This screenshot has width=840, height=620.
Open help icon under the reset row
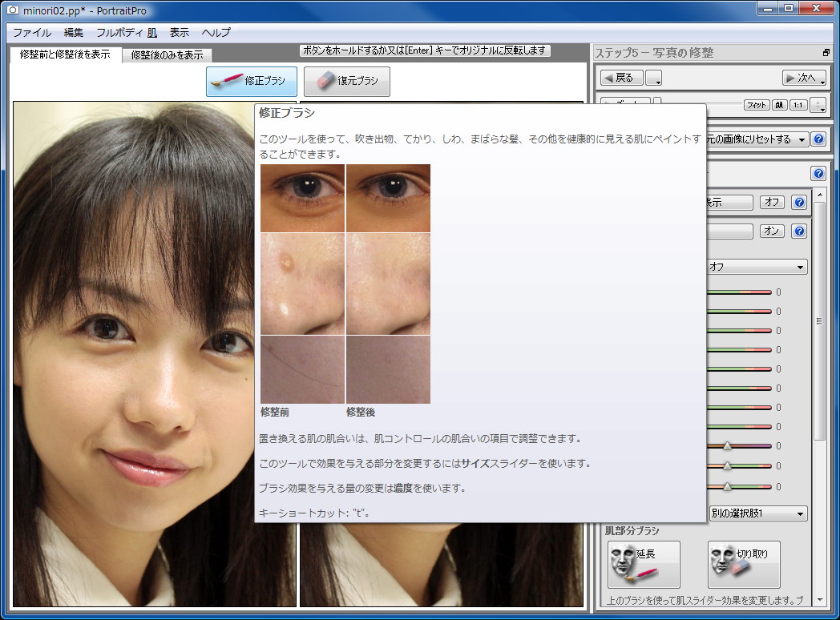click(x=818, y=174)
